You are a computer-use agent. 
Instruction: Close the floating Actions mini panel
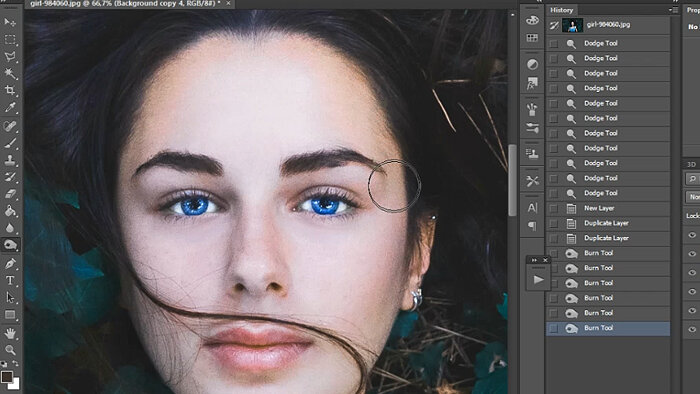[545, 260]
